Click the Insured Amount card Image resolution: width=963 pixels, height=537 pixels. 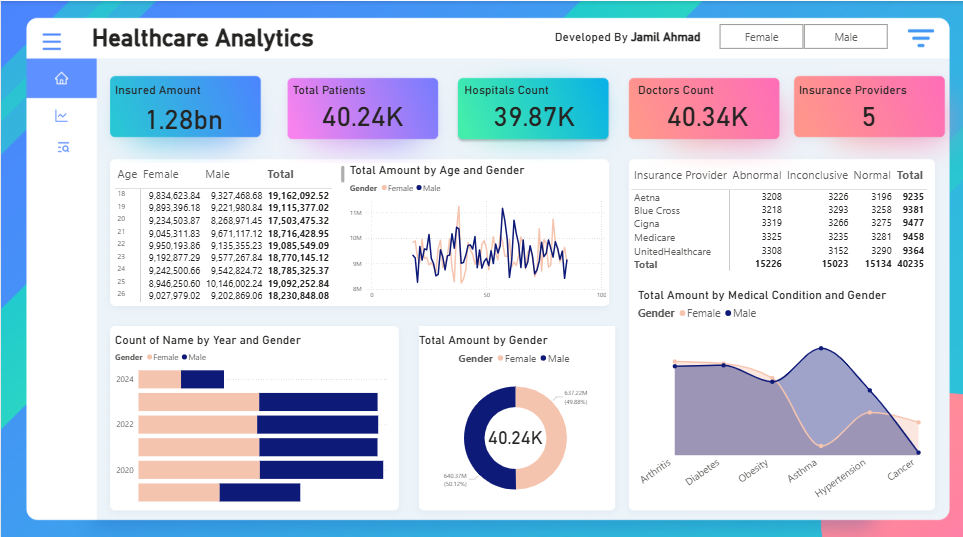(185, 107)
